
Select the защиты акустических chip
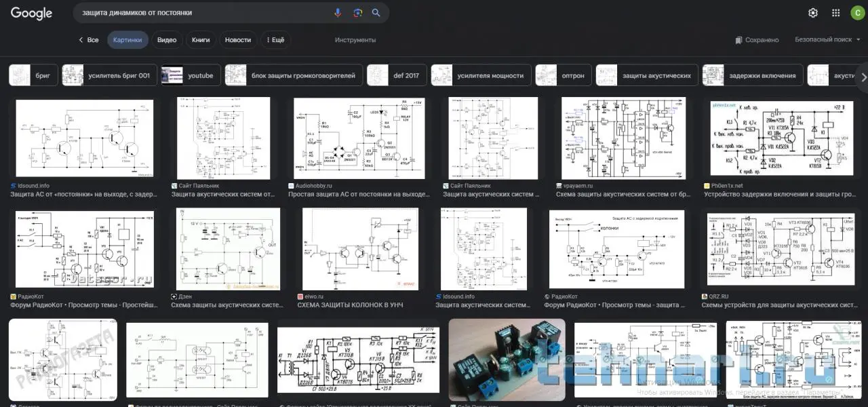[647, 75]
